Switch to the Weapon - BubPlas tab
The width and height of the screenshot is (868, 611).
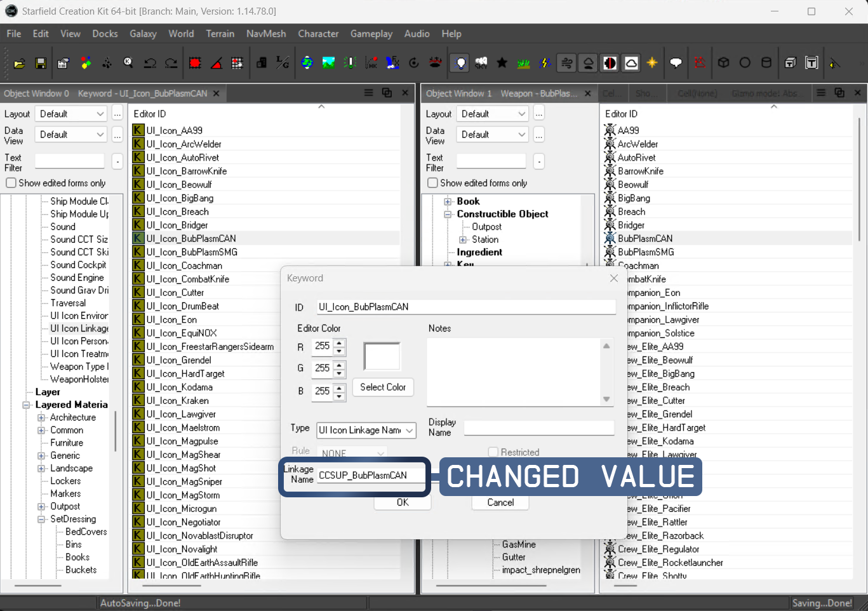(538, 93)
